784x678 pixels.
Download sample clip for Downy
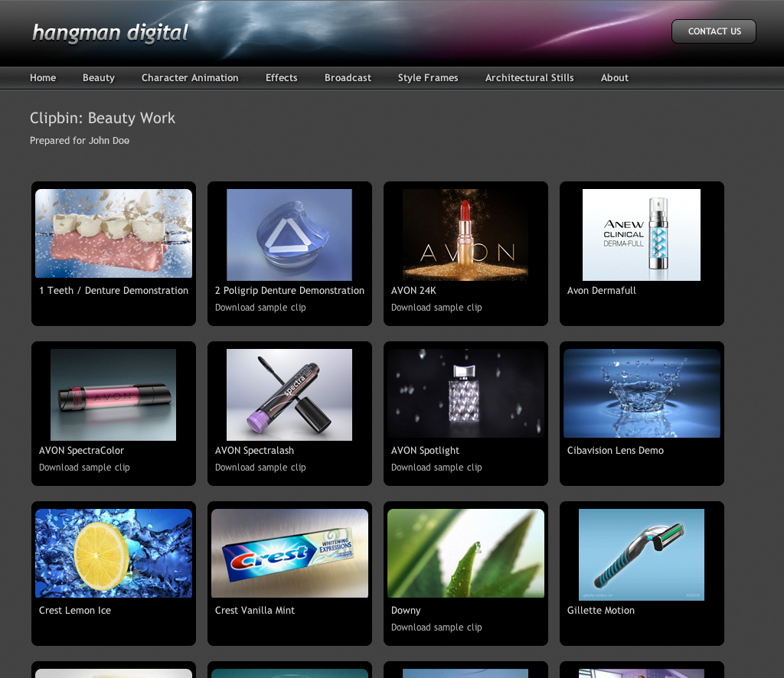click(436, 627)
